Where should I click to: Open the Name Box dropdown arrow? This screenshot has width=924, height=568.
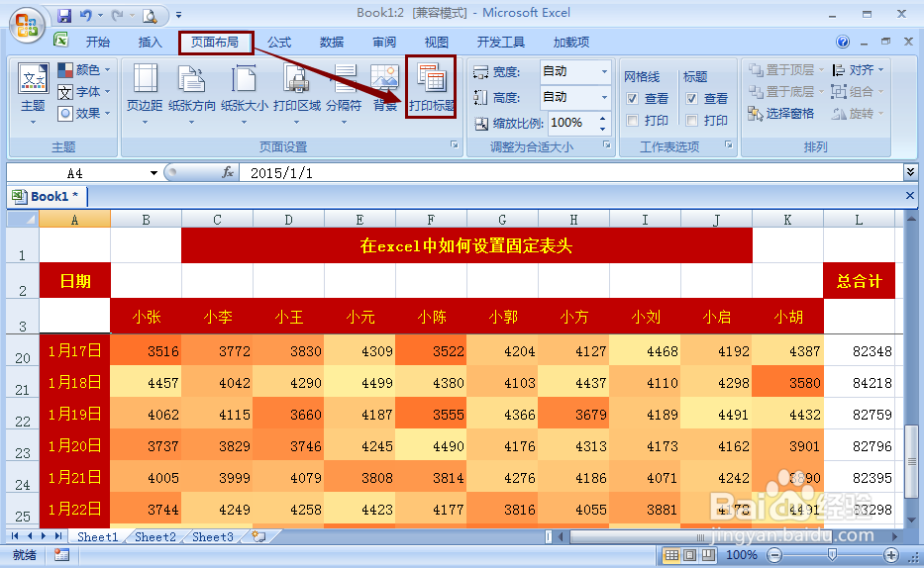pyautogui.click(x=154, y=173)
